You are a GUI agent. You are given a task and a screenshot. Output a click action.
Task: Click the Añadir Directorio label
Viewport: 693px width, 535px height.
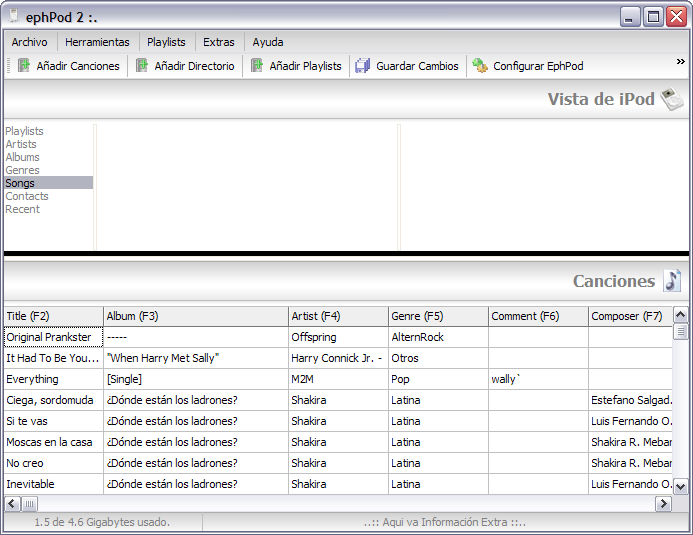(194, 66)
